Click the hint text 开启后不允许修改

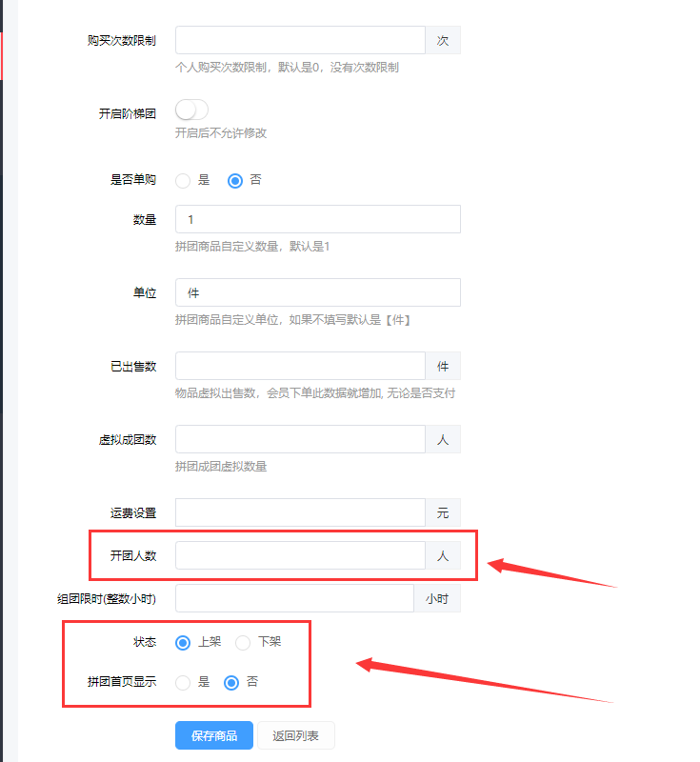[x=221, y=133]
